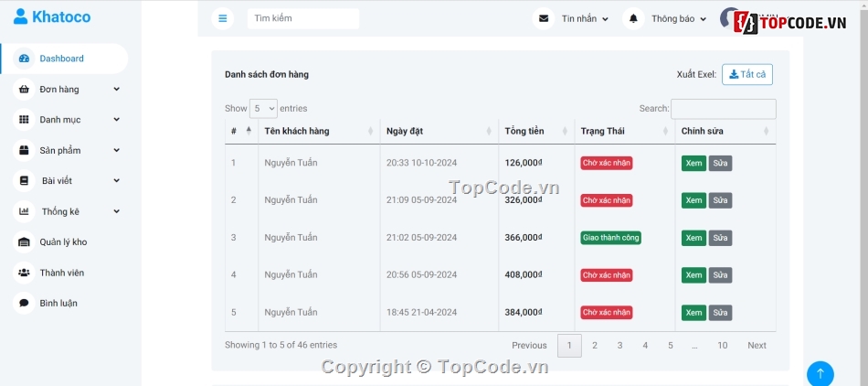Expand the Đơn hàng sidebar menu
Screen dimensions: 868x386
point(69,90)
